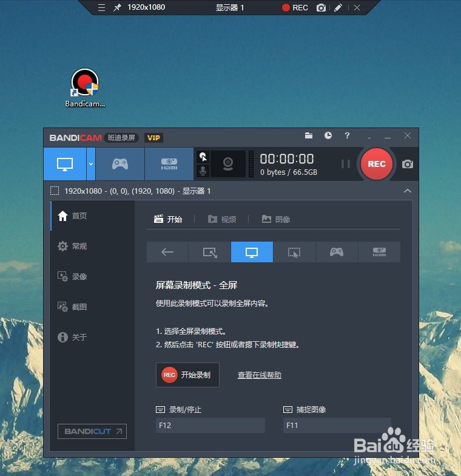This screenshot has width=461, height=476.
Task: Open the 截图 screenshot settings sidebar item
Action: pyautogui.click(x=92, y=307)
